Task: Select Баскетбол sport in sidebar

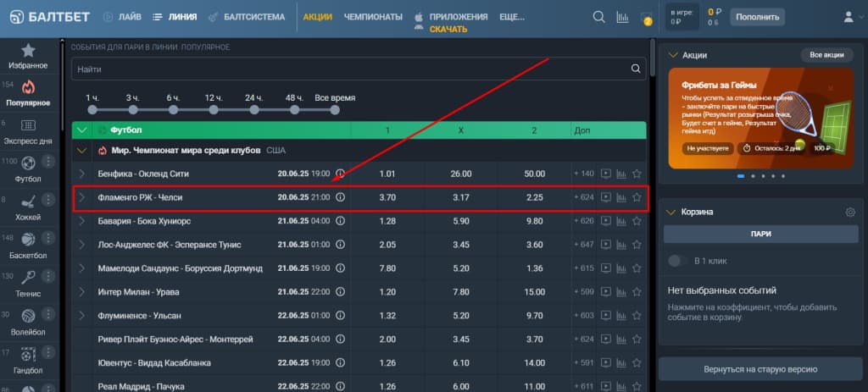Action: pos(28,246)
